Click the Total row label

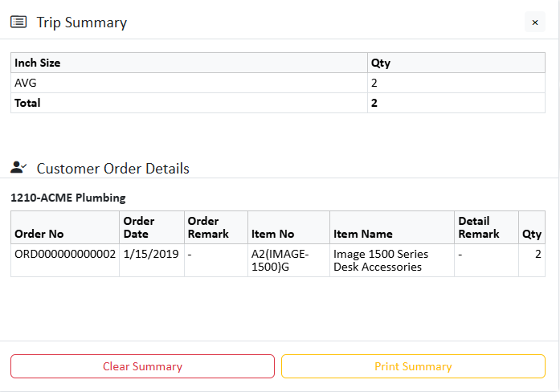(27, 103)
